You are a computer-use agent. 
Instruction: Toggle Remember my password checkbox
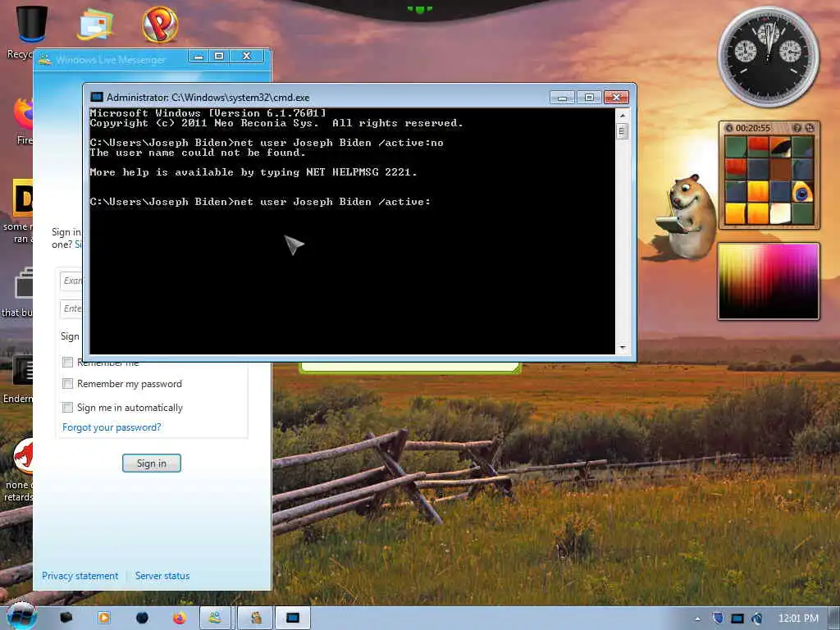pos(67,384)
